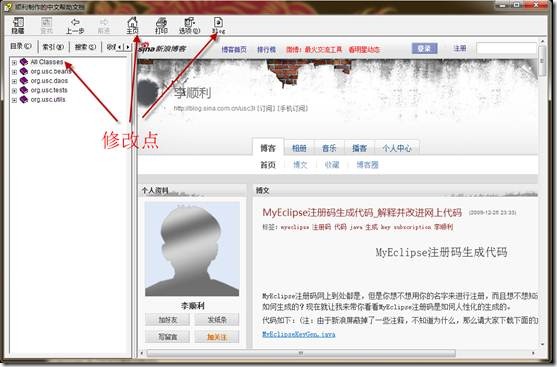Click the 加好友 button under the profile
Viewport: 557px width, 367px height.
point(167,320)
